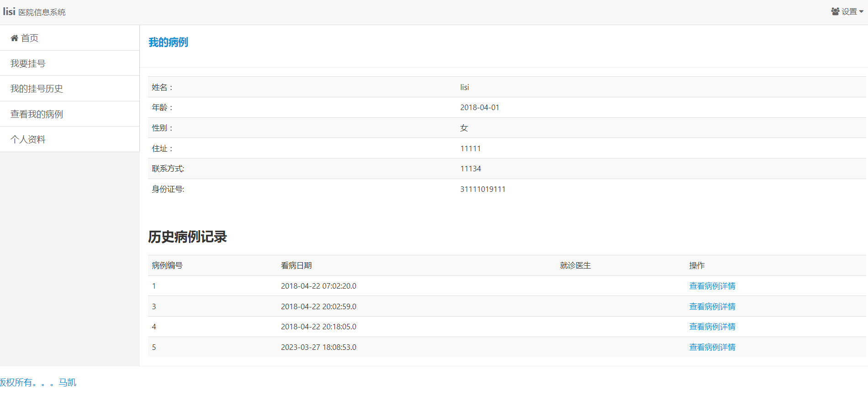Click the ID number 31111019111
This screenshot has height=396, width=868.
point(483,189)
